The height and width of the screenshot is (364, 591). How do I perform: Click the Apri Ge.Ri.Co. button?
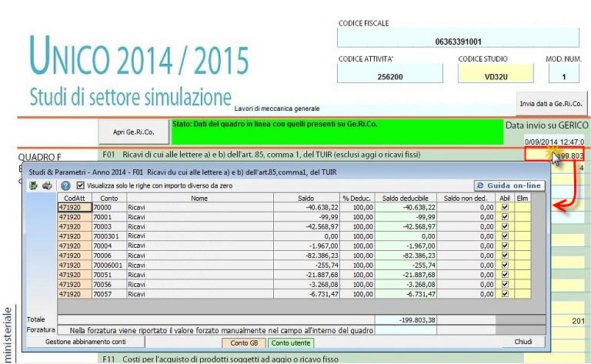tap(133, 132)
